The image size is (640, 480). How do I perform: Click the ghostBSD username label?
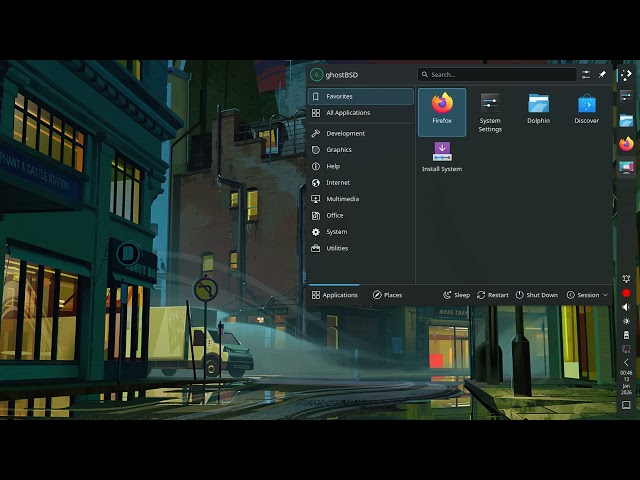[x=342, y=75]
